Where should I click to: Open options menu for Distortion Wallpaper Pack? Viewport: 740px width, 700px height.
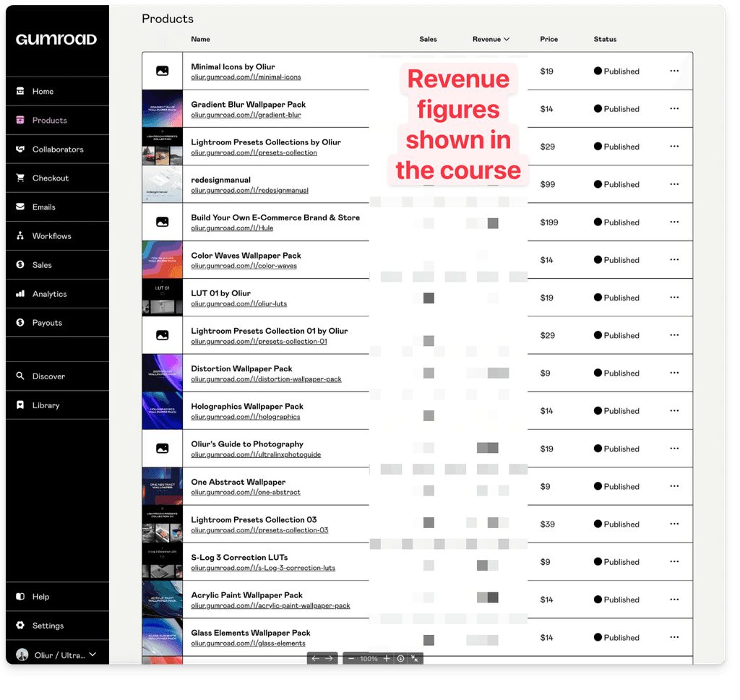(674, 373)
